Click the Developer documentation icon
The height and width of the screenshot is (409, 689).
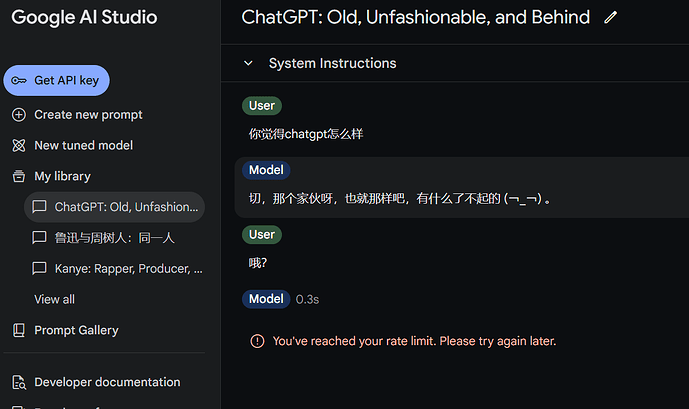click(x=18, y=382)
